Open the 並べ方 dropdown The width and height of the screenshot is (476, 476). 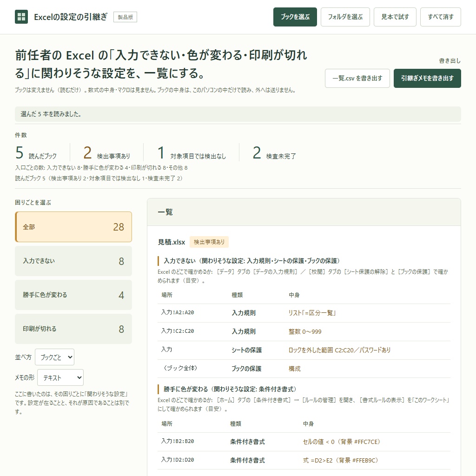(x=55, y=357)
